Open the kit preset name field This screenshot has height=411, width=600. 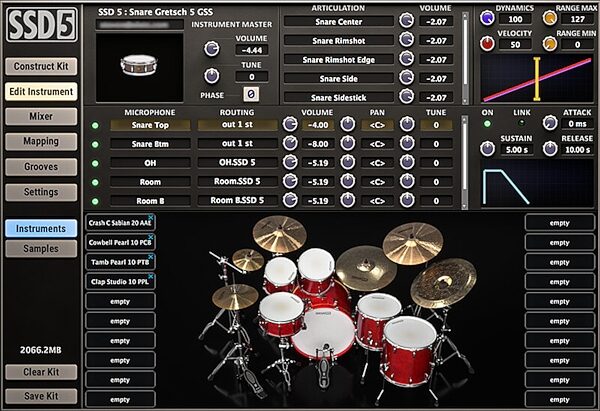click(x=139, y=24)
